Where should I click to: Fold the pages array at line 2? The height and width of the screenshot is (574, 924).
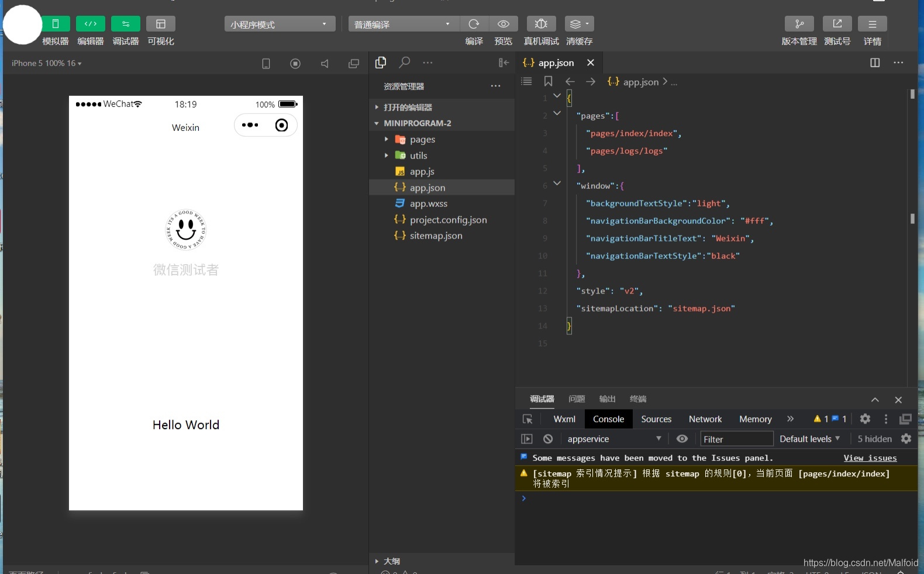(x=557, y=113)
